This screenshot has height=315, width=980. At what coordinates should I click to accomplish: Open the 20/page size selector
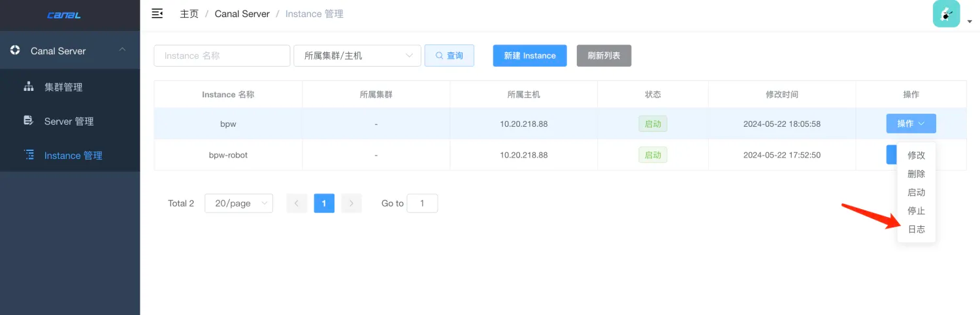tap(238, 203)
